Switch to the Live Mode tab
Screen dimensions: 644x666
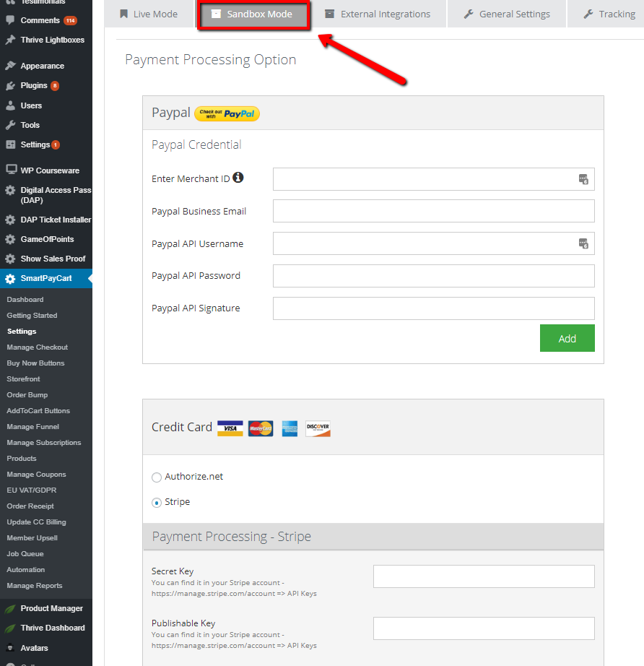point(149,14)
